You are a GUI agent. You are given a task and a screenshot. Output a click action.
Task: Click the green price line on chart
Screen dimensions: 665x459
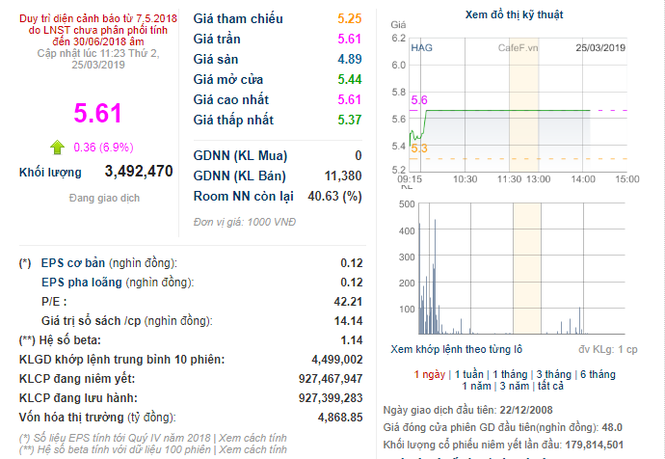click(508, 110)
